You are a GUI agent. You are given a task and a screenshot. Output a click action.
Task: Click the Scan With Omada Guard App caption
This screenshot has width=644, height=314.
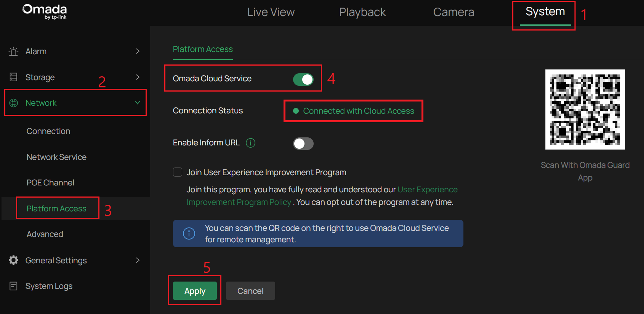coord(585,171)
